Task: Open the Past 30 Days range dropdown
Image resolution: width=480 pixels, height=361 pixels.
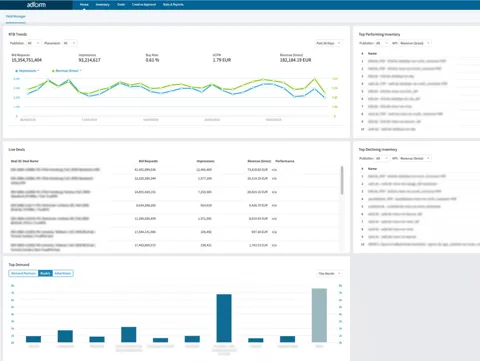Action: pyautogui.click(x=328, y=43)
